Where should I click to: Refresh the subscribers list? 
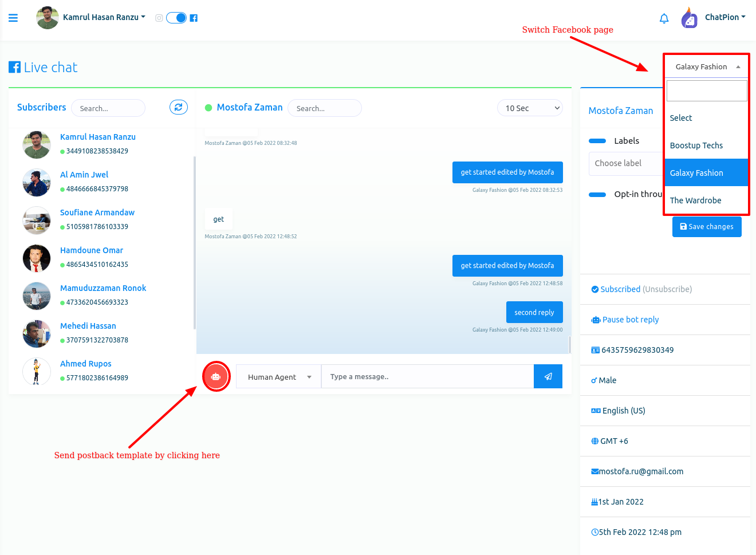tap(179, 107)
